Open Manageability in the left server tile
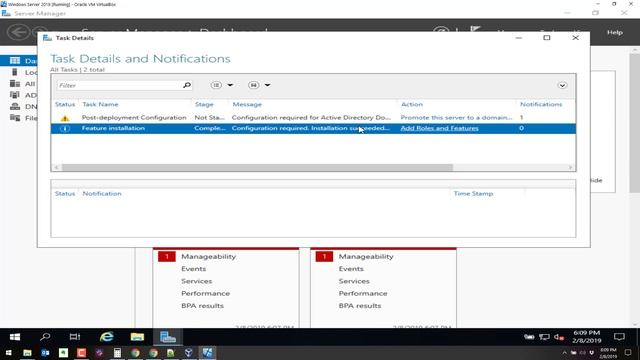This screenshot has height=360, width=640. pyautogui.click(x=209, y=256)
